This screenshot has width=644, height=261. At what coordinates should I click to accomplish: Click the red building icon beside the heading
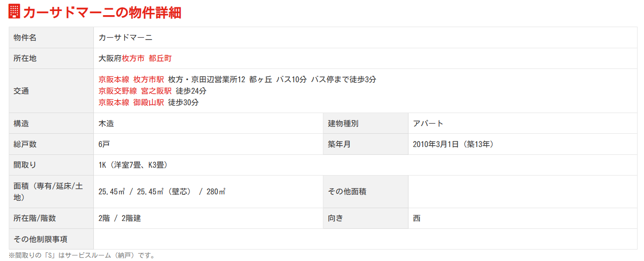coord(14,11)
